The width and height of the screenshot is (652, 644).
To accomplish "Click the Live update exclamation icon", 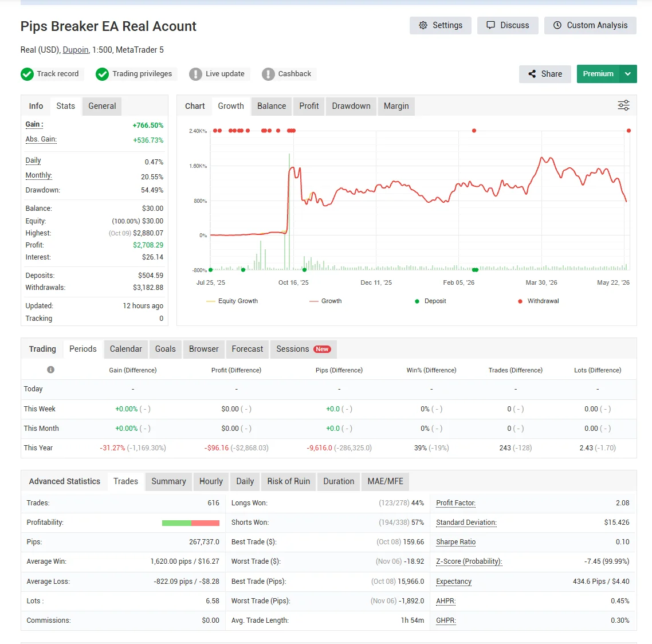I will [x=195, y=74].
